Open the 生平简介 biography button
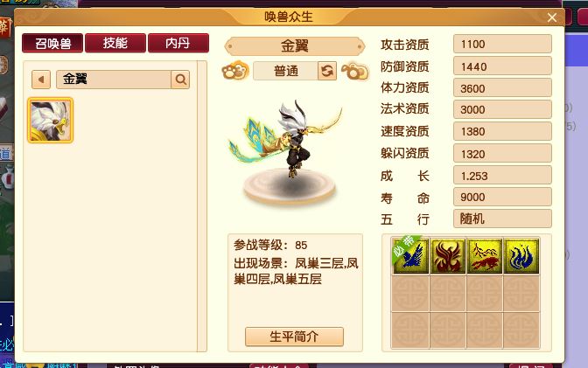This screenshot has width=588, height=368. tap(294, 337)
